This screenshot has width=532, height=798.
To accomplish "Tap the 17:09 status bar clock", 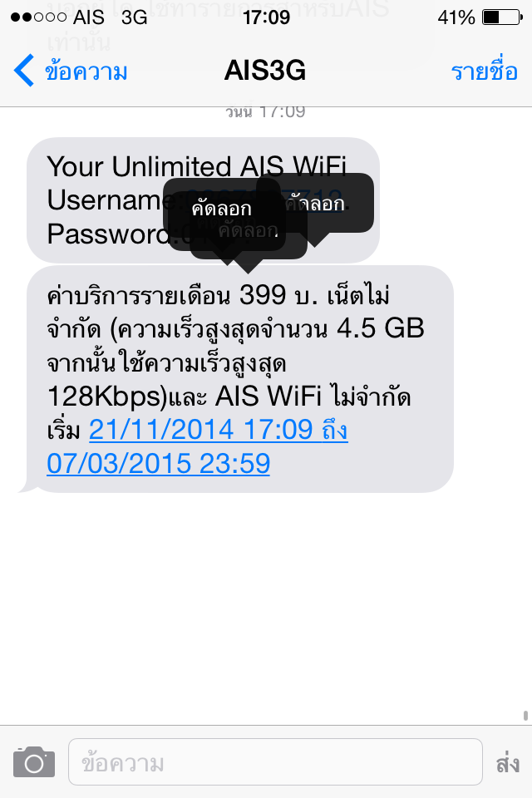I will tap(266, 17).
